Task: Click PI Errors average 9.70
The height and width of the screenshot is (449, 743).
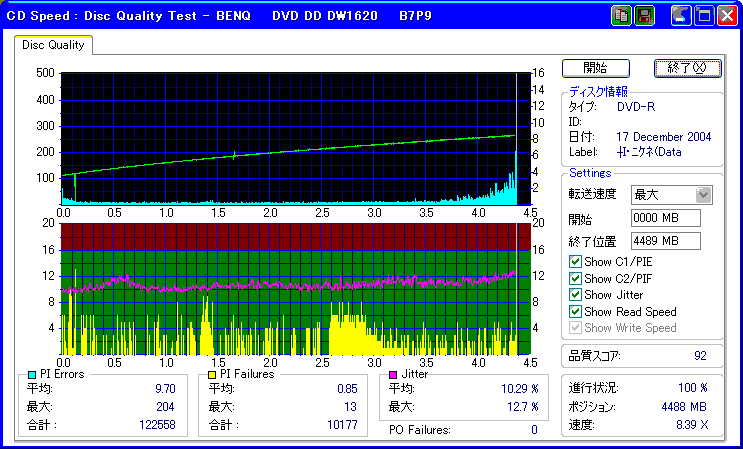Action: (x=165, y=389)
